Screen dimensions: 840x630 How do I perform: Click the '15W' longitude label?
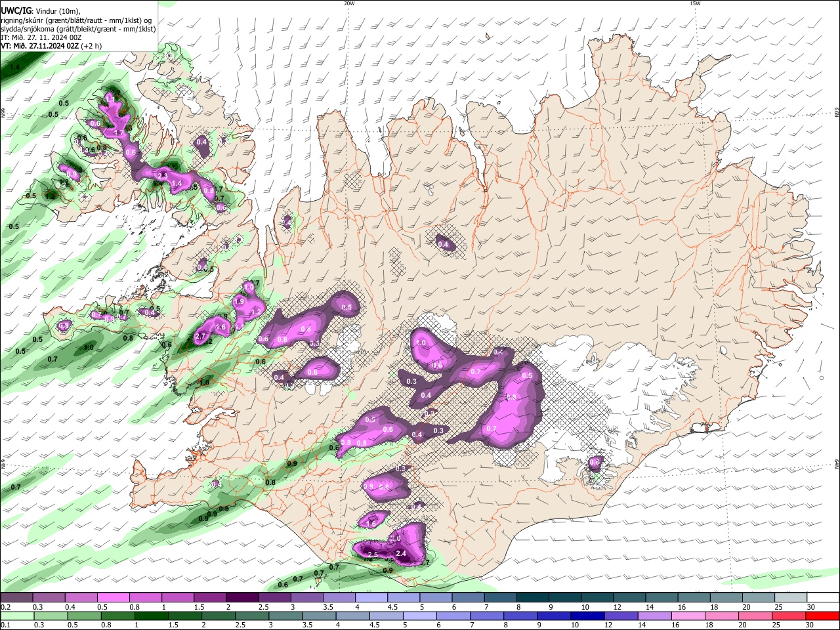tap(695, 3)
